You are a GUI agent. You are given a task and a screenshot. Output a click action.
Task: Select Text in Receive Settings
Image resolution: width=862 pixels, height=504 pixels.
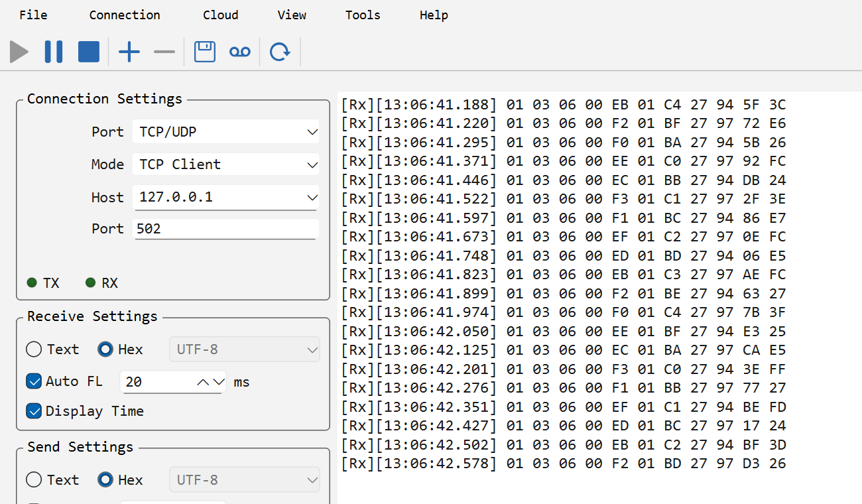[x=52, y=349]
